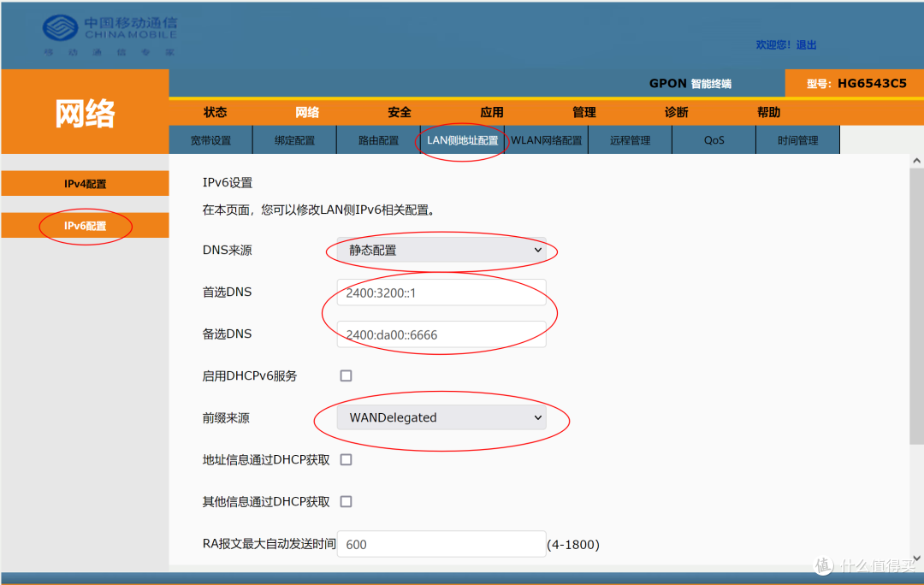Select the QoS configuration sub-tab
Screen dimensions: 924x585
tap(714, 139)
